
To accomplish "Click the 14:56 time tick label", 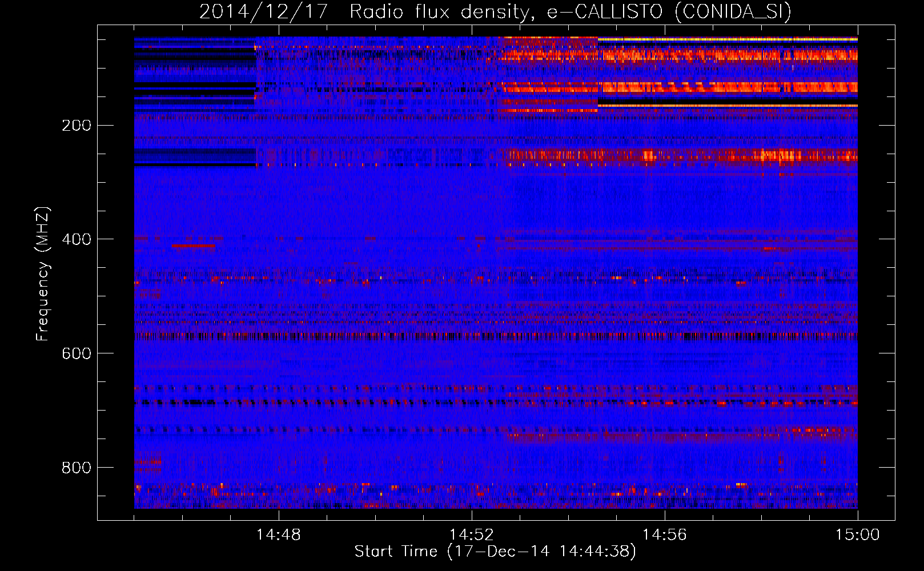I will pos(665,534).
